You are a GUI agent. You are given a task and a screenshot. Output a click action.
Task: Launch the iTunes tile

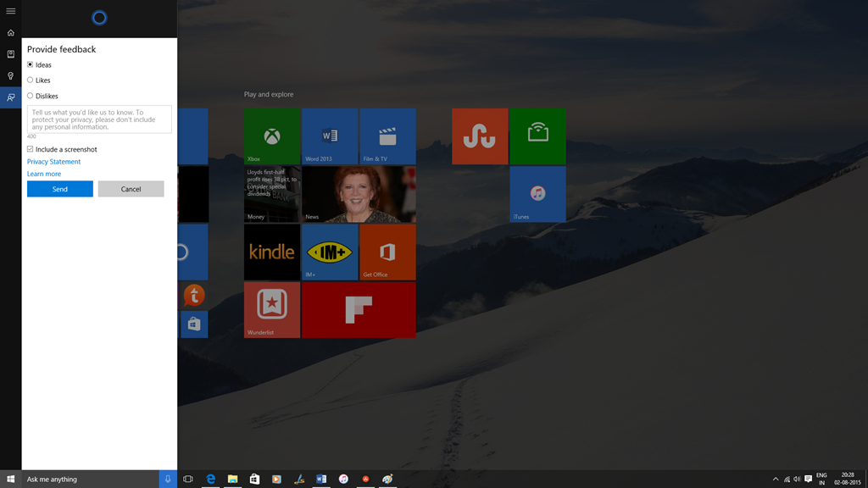point(537,194)
